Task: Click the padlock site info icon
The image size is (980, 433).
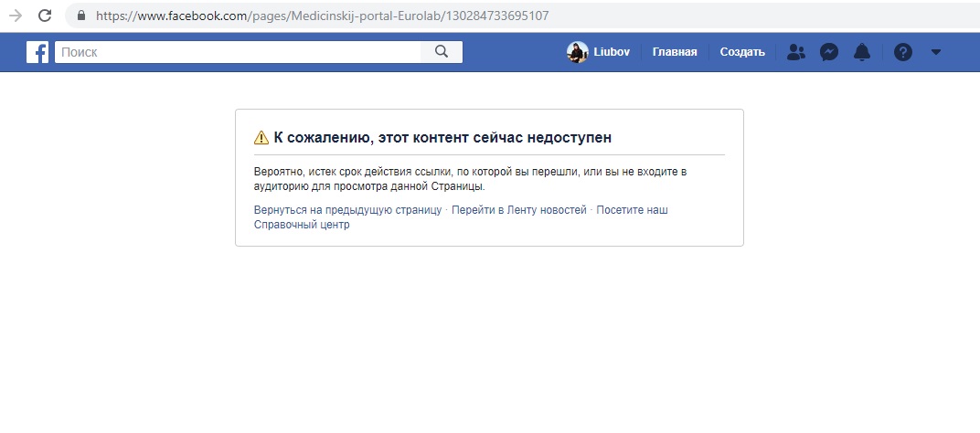Action: (81, 16)
